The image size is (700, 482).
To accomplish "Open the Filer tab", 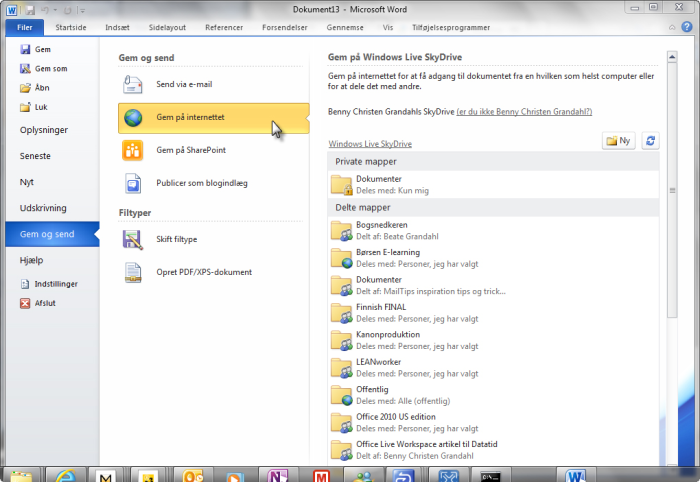I will coord(25,27).
